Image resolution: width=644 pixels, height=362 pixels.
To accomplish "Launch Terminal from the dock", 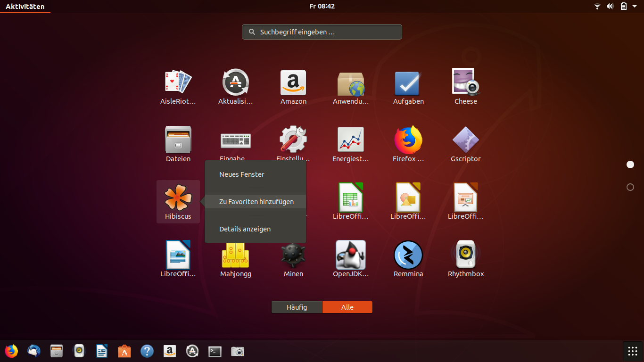I will [215, 351].
